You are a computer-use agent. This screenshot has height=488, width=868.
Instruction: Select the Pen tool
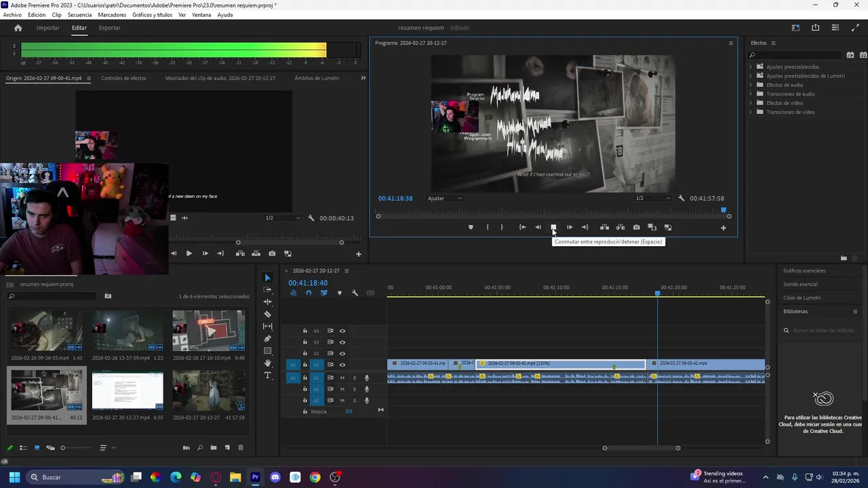pos(267,339)
